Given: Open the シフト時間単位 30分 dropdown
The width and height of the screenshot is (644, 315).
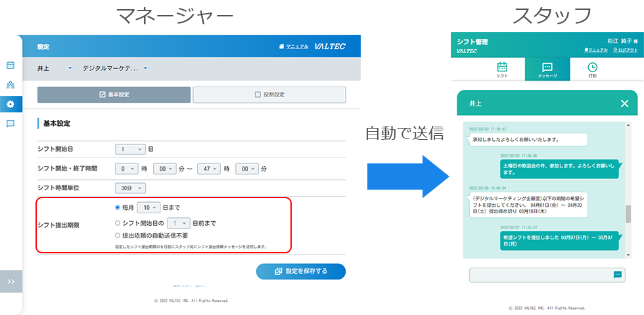Looking at the screenshot, I should tap(130, 188).
